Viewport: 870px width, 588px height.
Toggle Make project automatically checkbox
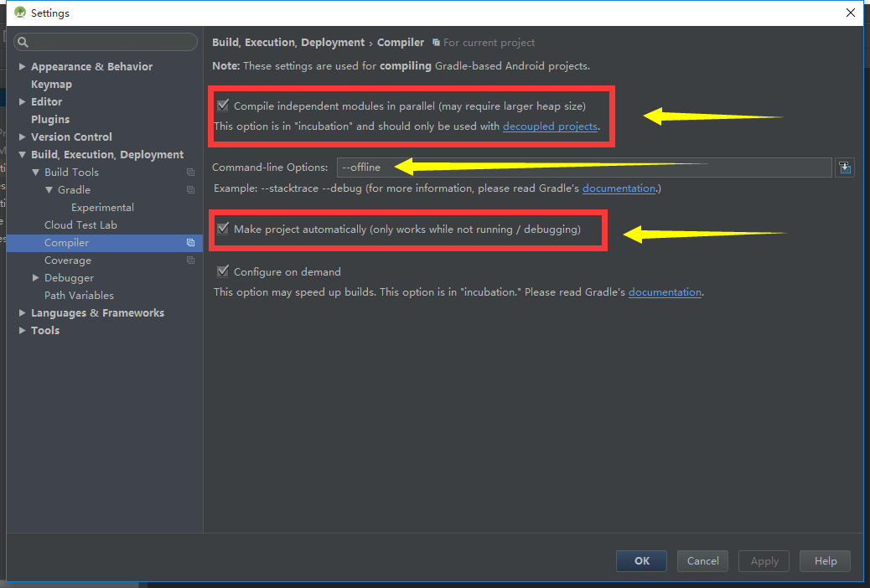point(223,229)
